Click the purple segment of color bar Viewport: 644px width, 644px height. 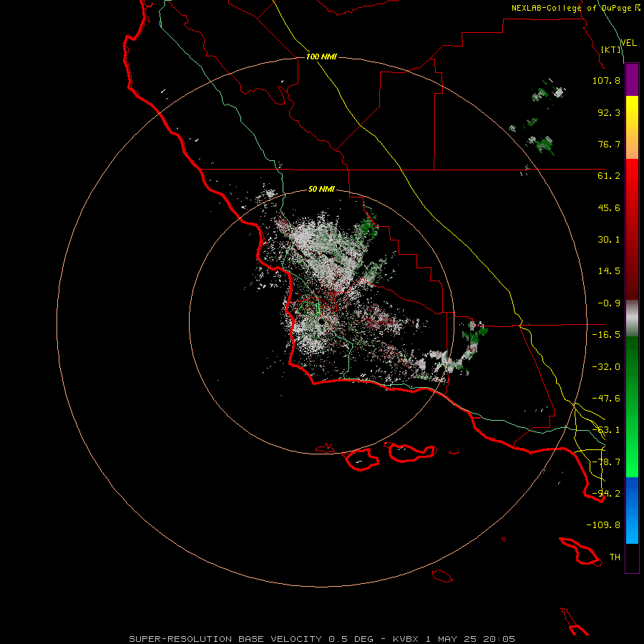pyautogui.click(x=632, y=79)
